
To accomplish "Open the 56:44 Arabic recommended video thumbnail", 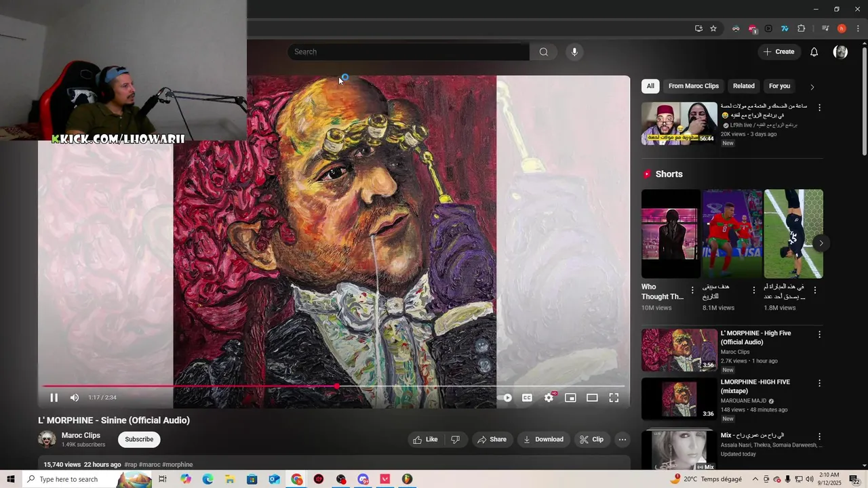I will [x=679, y=123].
